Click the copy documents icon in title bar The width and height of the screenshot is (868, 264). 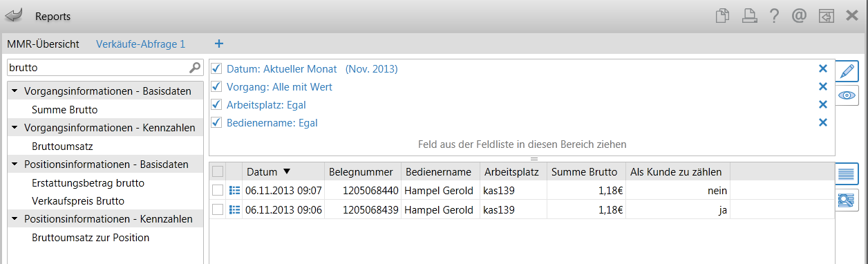click(722, 16)
